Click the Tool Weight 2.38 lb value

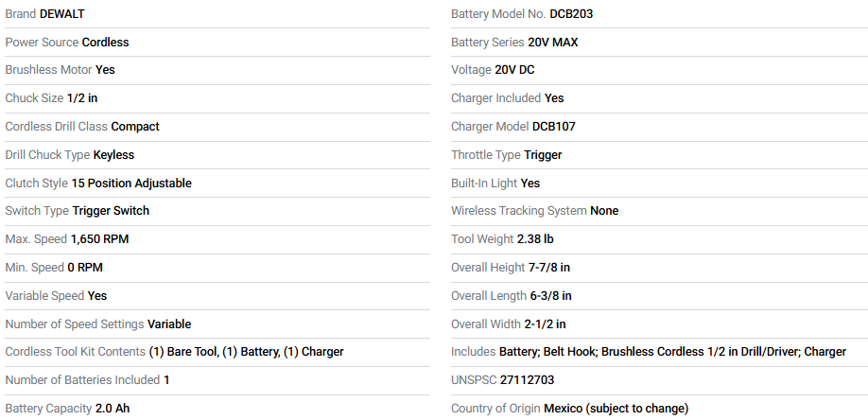pos(535,239)
